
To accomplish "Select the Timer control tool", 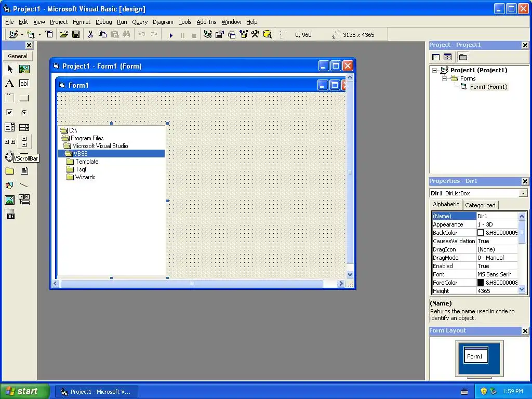I will click(9, 156).
